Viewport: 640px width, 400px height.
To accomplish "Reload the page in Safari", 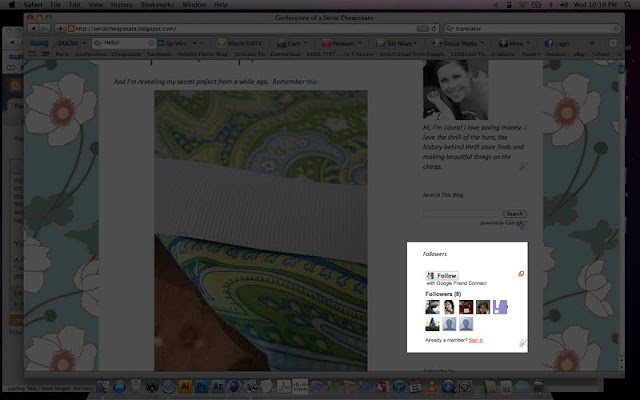I will point(434,29).
